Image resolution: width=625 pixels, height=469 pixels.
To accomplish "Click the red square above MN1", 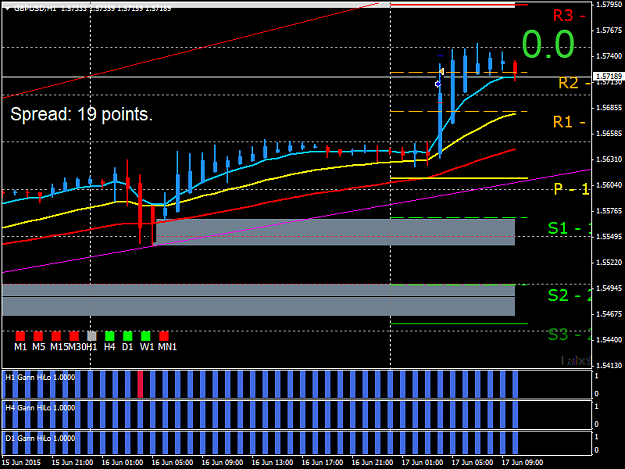I will pos(164,336).
